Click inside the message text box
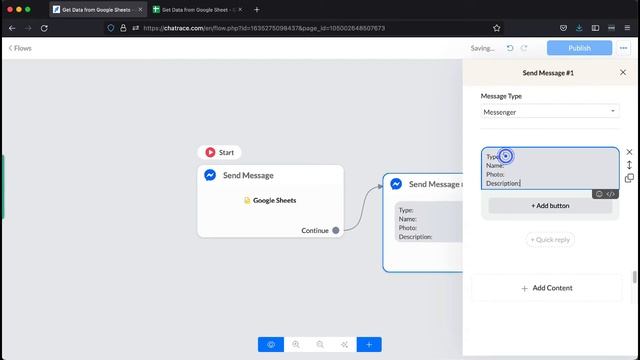 coord(550,169)
